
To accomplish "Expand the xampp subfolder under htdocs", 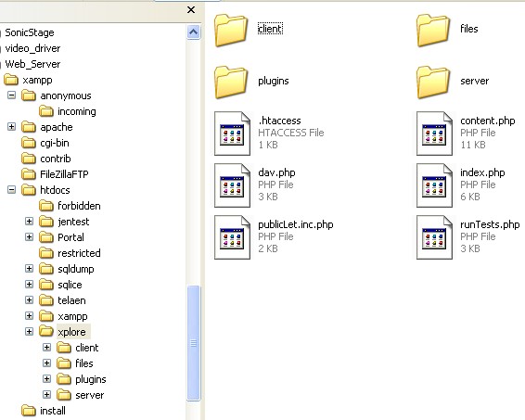I will point(29,315).
